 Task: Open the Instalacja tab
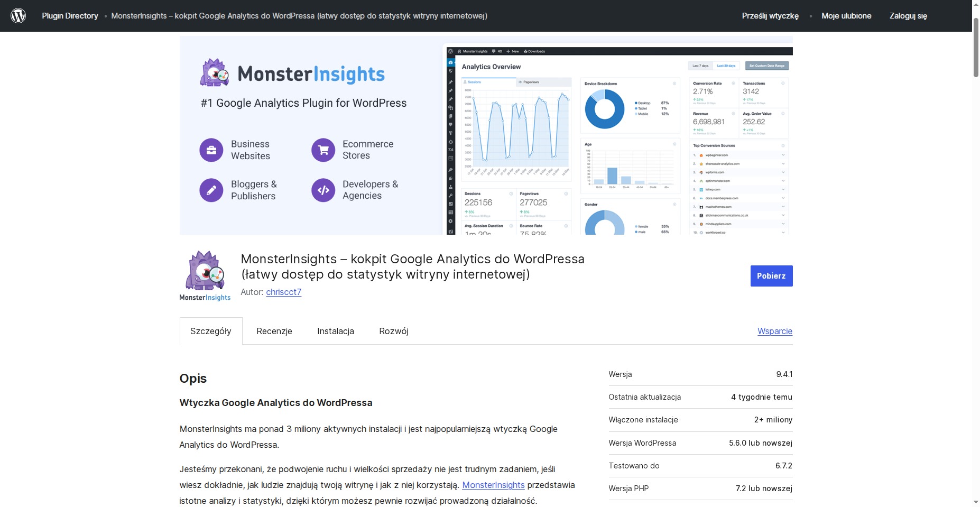tap(336, 331)
